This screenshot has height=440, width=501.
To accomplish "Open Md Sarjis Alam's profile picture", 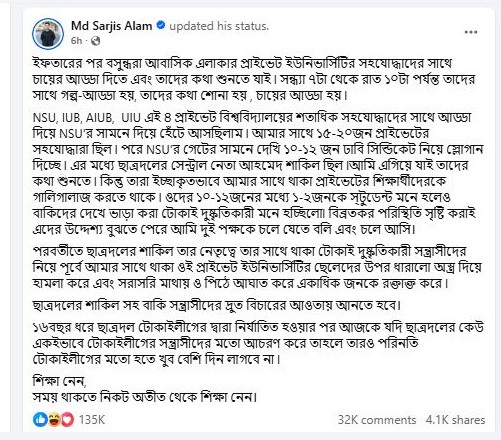I will 48,34.
